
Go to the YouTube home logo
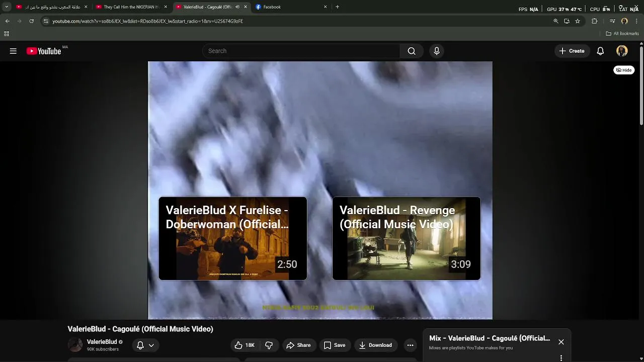pos(44,51)
